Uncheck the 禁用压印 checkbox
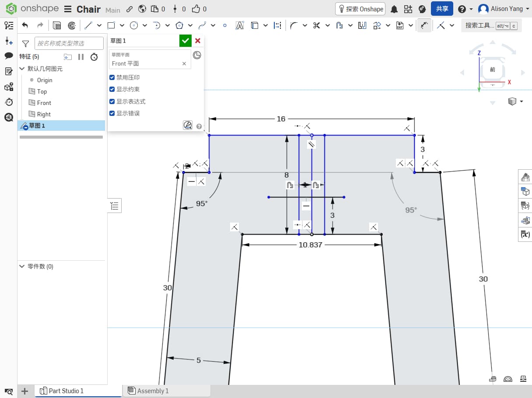 tap(112, 77)
